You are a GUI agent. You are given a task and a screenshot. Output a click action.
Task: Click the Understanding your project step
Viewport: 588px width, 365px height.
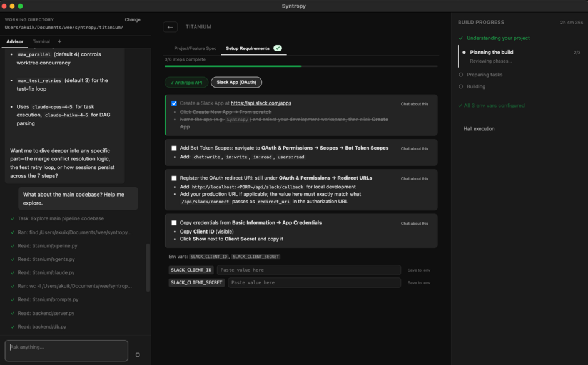[498, 38]
